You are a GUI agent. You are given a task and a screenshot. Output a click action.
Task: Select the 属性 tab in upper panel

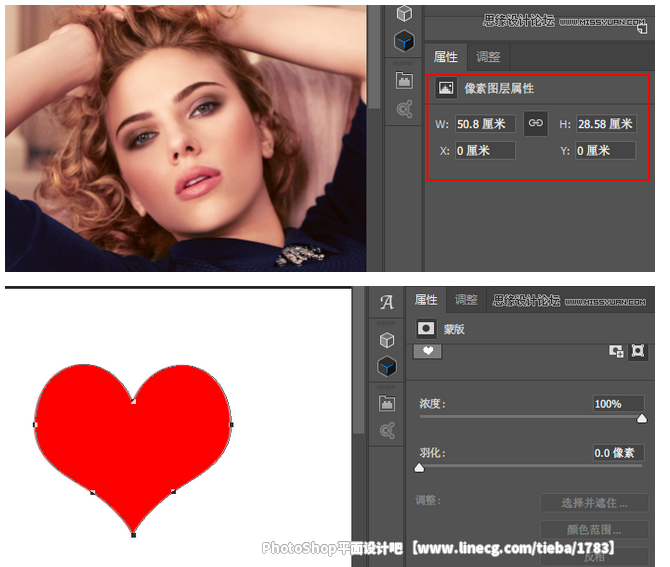pos(445,57)
